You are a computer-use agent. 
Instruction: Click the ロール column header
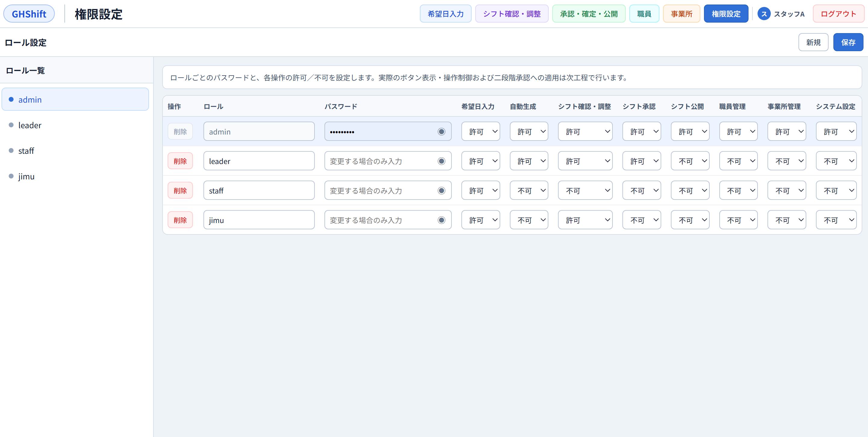[x=213, y=107]
